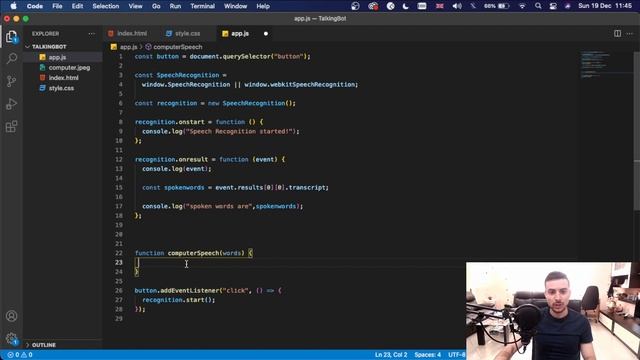The height and width of the screenshot is (360, 640).
Task: Open the Extensions view
Action: (x=11, y=126)
